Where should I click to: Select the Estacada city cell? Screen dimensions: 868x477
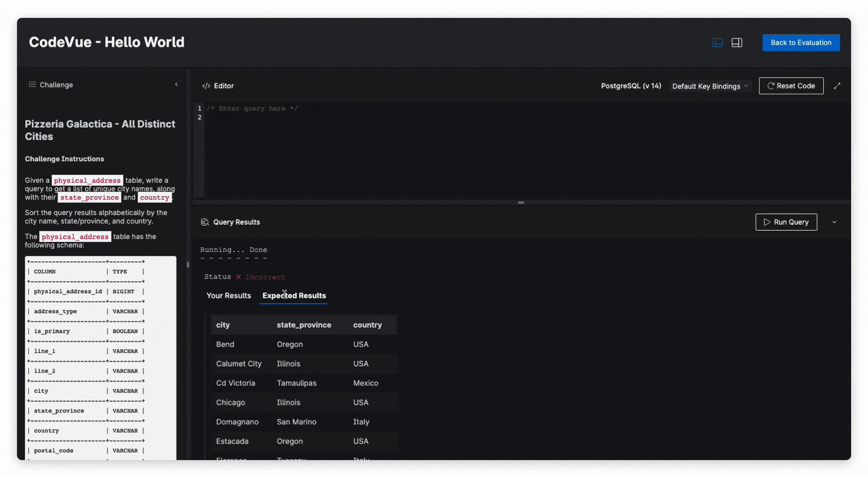[x=232, y=441]
